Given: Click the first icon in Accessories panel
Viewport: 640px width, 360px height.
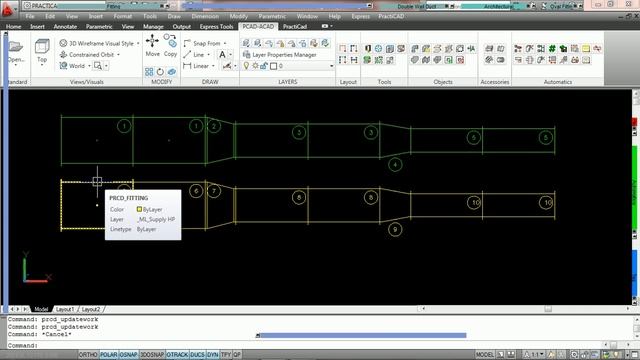Looking at the screenshot, I should [489, 49].
